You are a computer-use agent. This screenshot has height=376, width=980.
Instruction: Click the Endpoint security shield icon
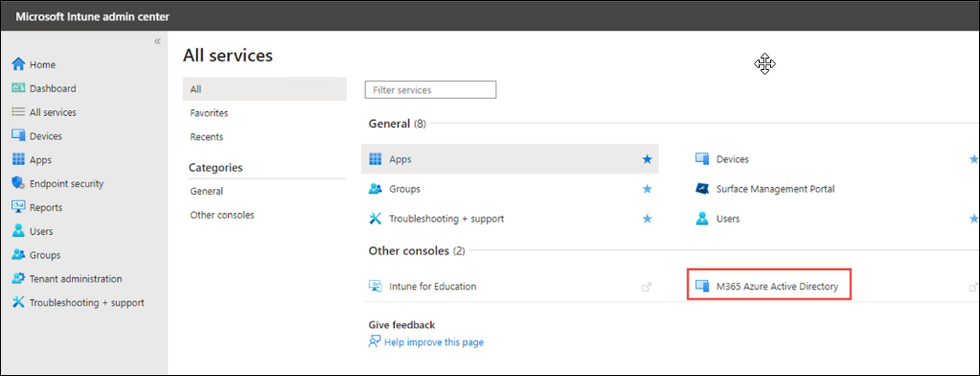18,183
